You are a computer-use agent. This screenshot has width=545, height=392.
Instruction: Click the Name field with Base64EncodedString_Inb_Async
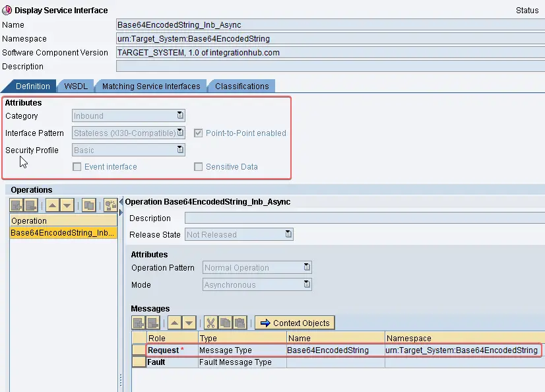330,24
